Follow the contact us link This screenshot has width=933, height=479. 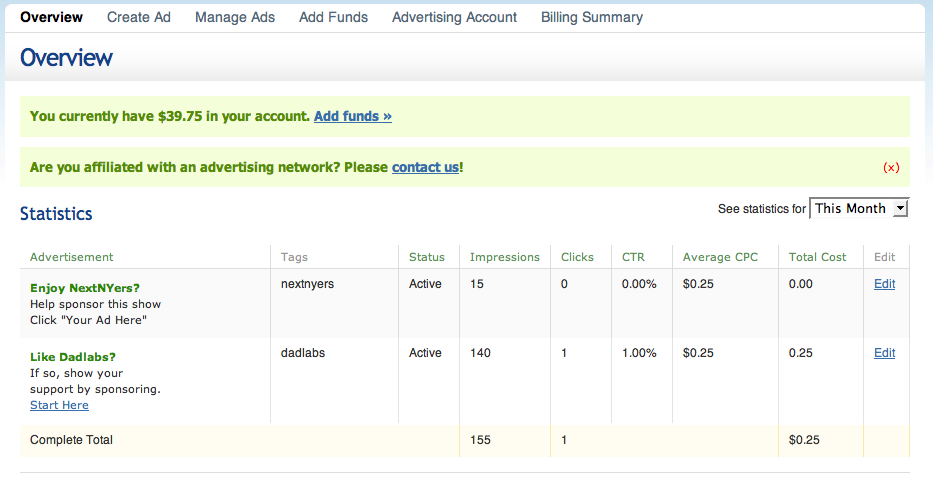425,167
